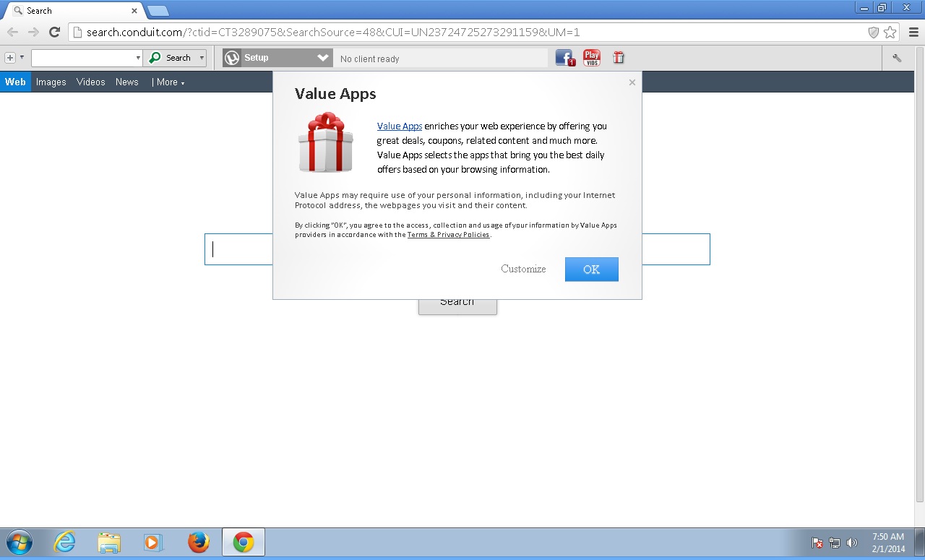
Task: Close the Value Apps dialog
Action: click(x=632, y=82)
